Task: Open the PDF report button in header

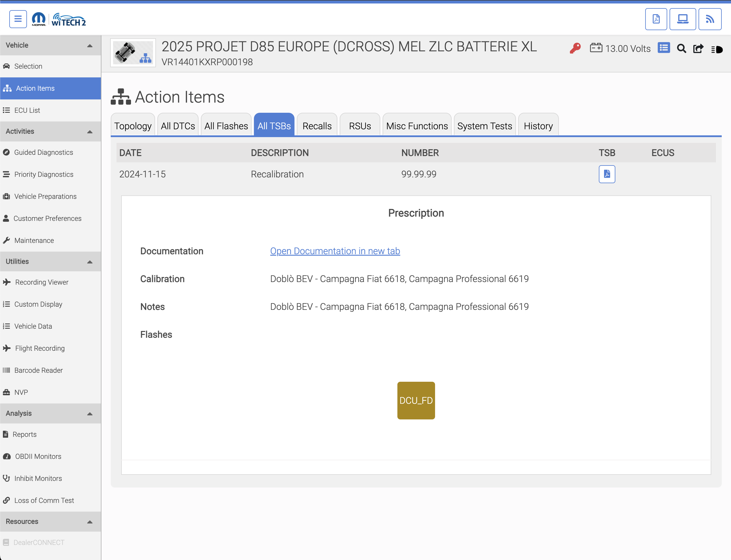Action: click(x=656, y=19)
